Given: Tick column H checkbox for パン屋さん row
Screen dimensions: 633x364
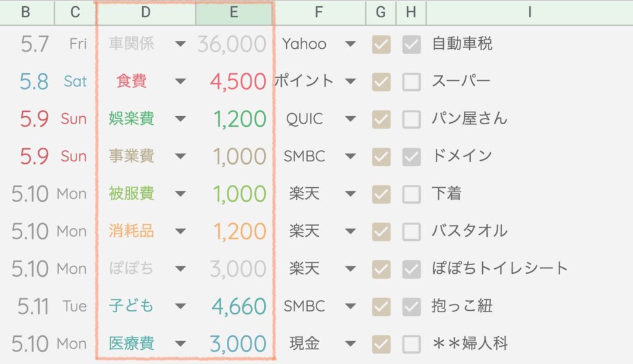Looking at the screenshot, I should pos(411,119).
